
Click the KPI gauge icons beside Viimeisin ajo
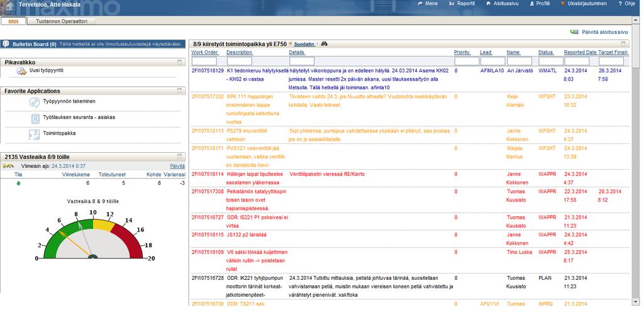click(x=8, y=166)
